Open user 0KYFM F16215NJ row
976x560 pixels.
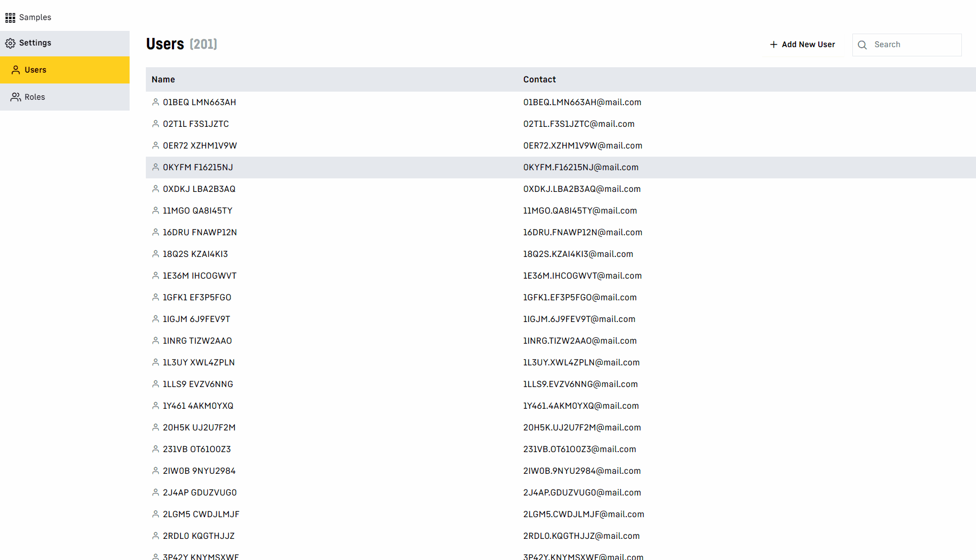tap(198, 168)
